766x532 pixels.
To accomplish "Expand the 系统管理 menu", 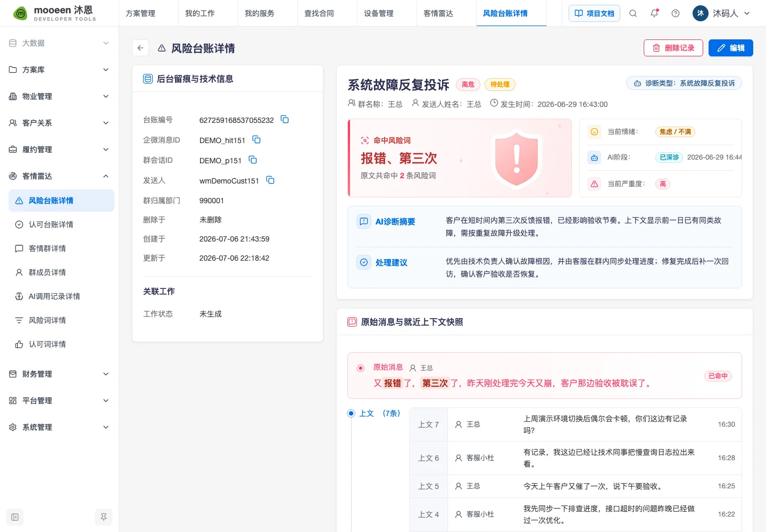I will click(106, 427).
